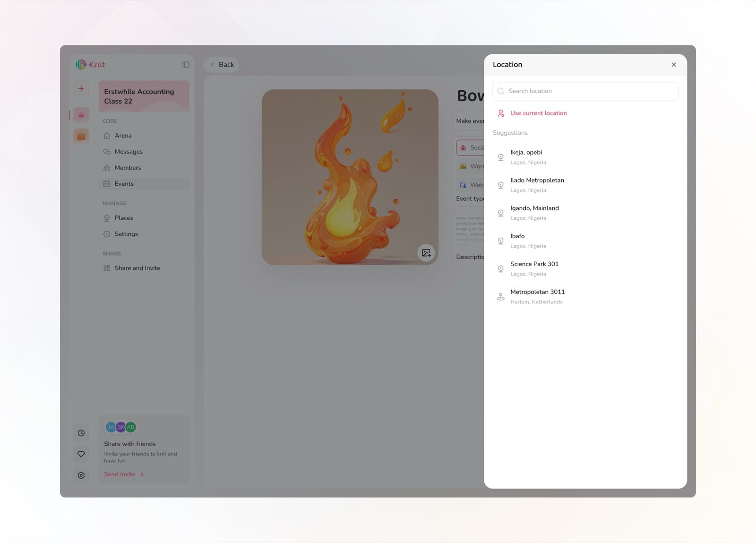Choose the Science Park 301 suggestion
Screen dimensions: 756x543
click(585, 268)
